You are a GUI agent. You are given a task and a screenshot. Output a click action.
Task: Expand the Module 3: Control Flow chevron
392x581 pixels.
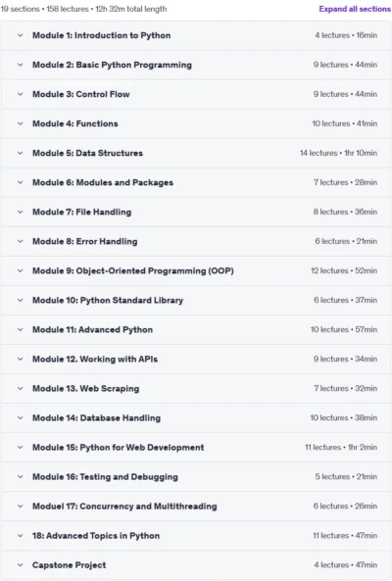tap(21, 94)
